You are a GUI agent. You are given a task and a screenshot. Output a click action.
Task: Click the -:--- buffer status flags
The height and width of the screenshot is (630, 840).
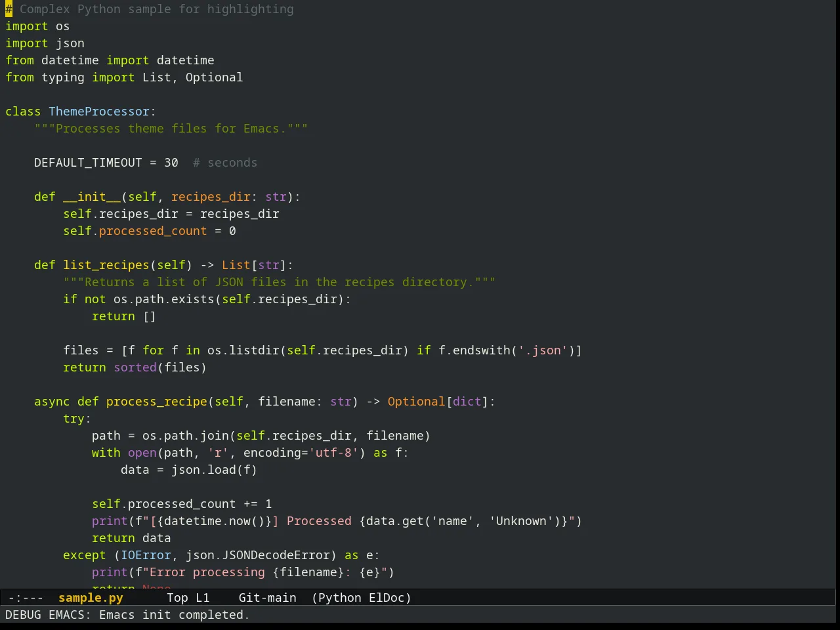(26, 598)
